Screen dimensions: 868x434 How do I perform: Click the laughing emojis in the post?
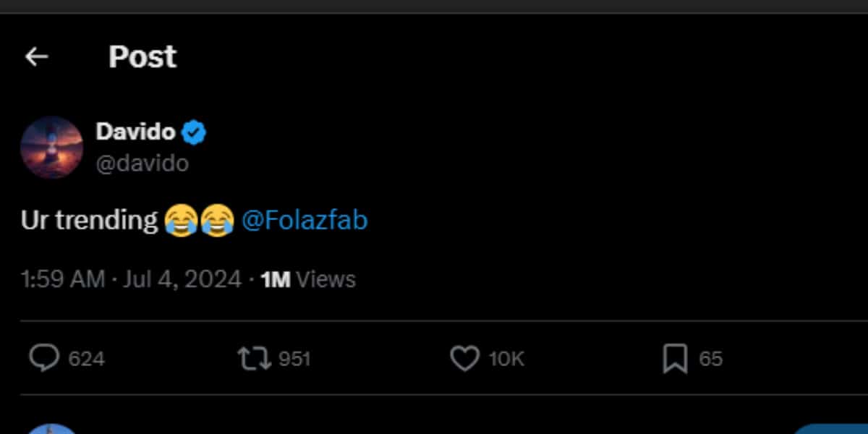pyautogui.click(x=199, y=220)
